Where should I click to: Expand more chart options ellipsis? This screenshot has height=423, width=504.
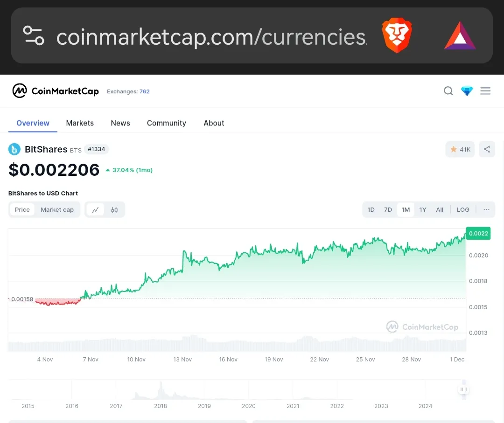(486, 210)
